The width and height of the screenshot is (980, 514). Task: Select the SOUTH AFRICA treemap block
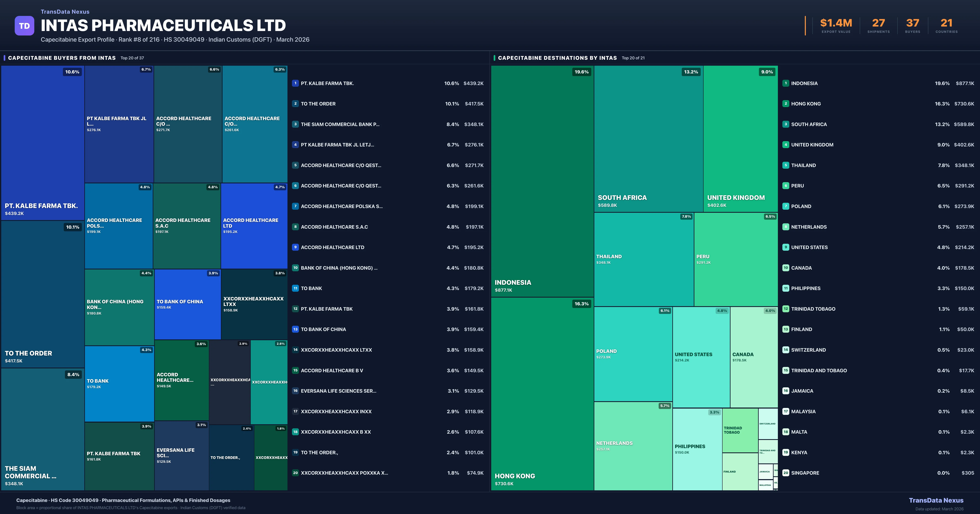tap(648, 139)
